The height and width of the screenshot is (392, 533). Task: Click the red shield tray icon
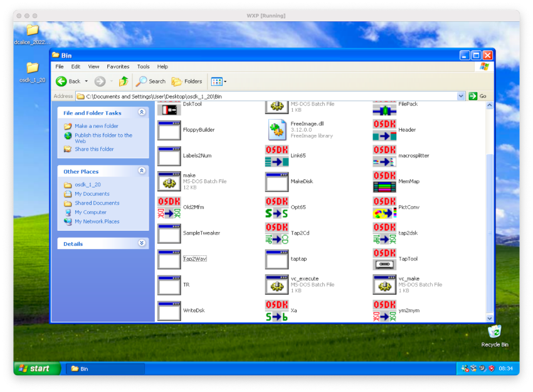[492, 369]
